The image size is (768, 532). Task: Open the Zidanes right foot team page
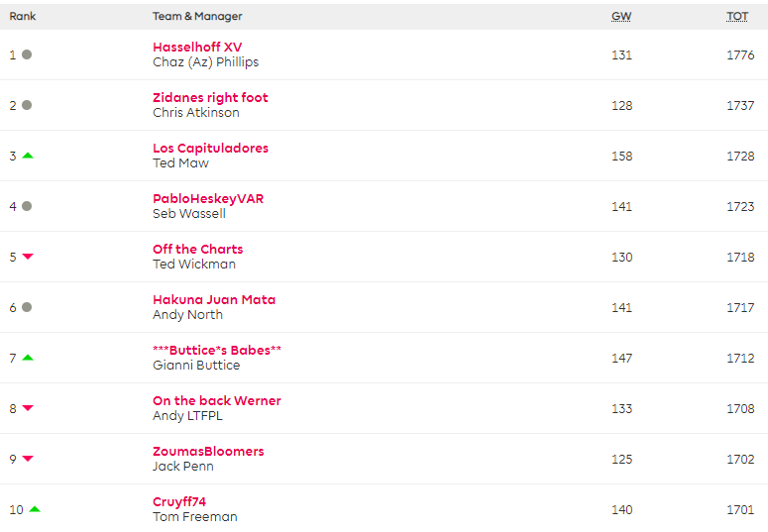[210, 97]
